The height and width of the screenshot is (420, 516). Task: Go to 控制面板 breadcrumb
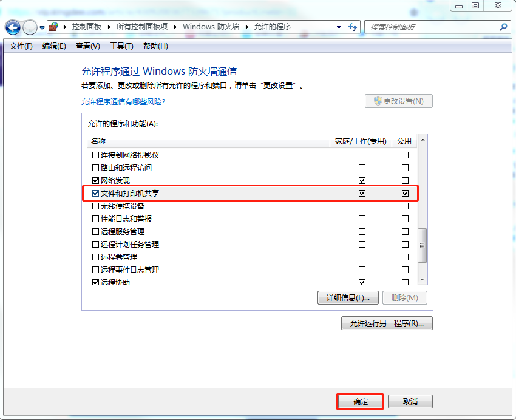point(87,27)
